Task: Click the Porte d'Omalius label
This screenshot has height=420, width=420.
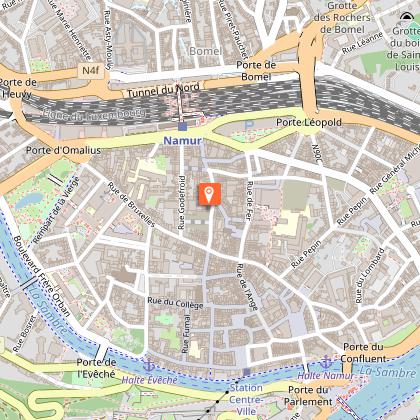Action: (63, 150)
